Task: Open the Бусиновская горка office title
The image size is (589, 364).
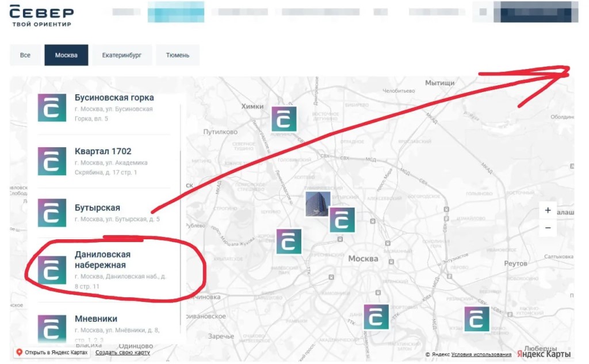Action: click(114, 98)
